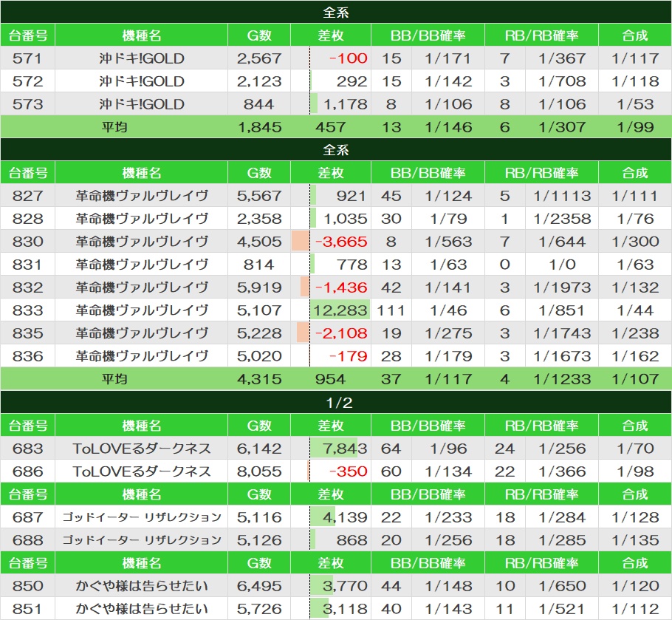Click the 868 difference value

tap(352, 539)
